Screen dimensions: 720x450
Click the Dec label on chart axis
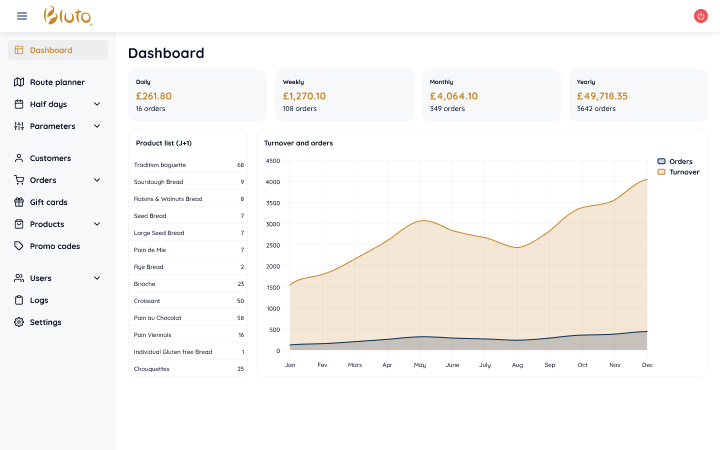click(647, 365)
